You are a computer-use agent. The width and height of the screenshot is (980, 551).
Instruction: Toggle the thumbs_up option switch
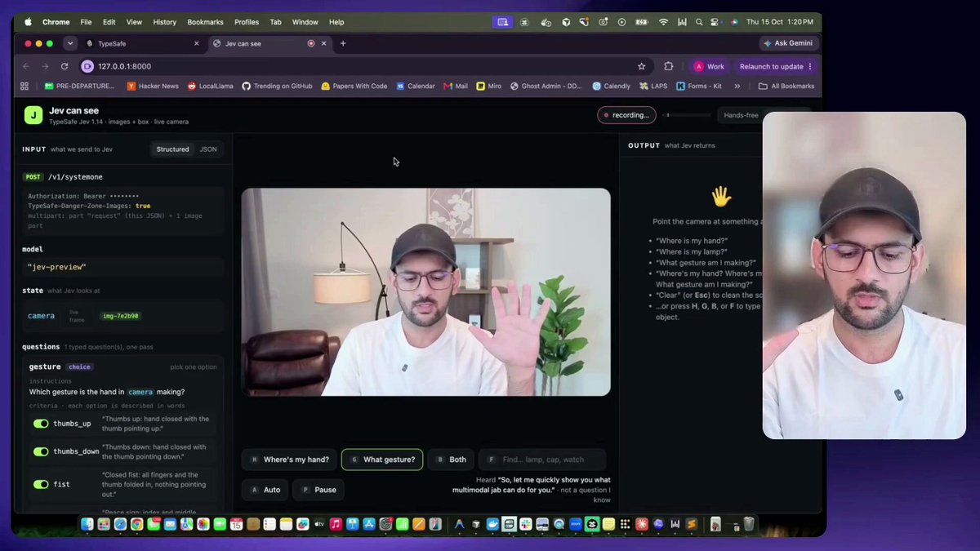click(41, 424)
